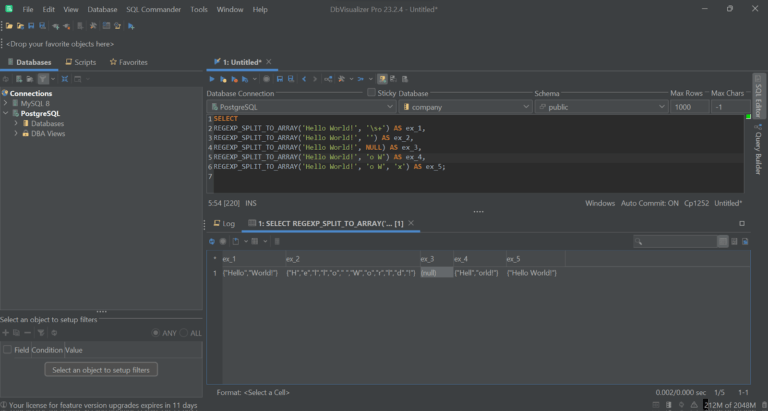
Task: Click editor toolbar format SQL wrench icon
Action: point(342,79)
